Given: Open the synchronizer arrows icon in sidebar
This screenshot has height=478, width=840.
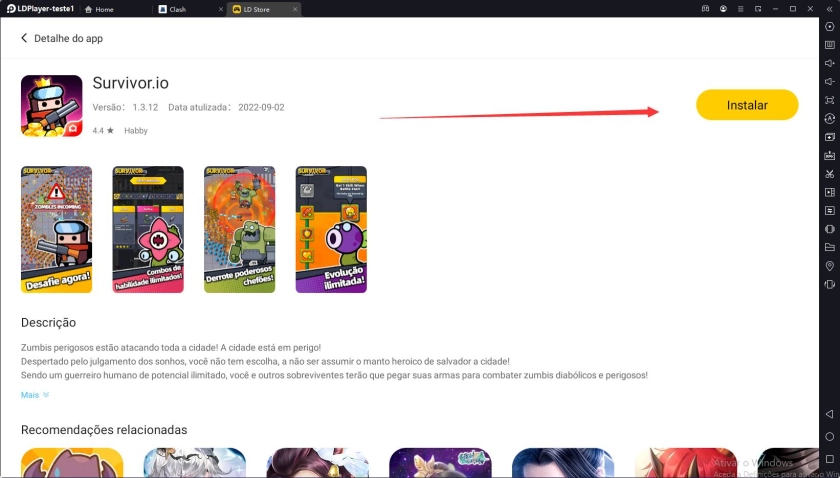Looking at the screenshot, I should tap(829, 211).
